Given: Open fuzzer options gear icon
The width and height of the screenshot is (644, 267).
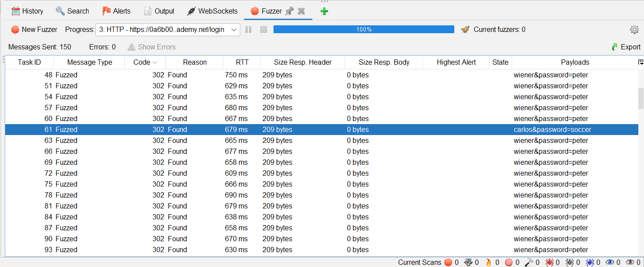Looking at the screenshot, I should (x=634, y=30).
